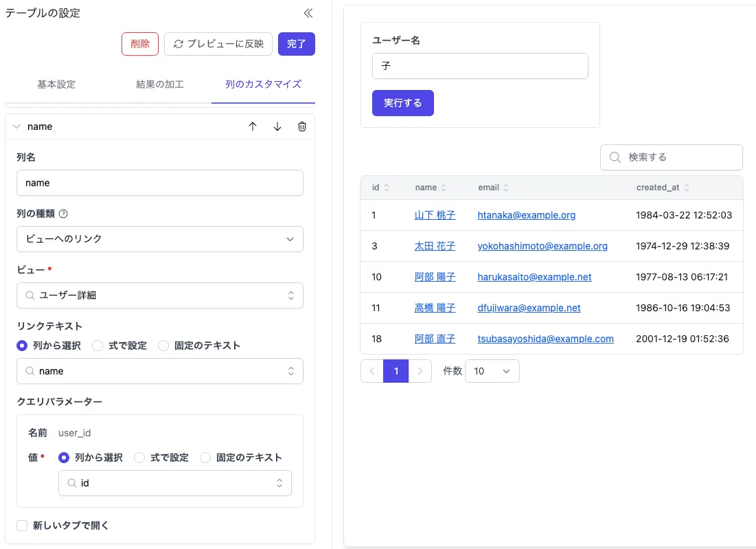Open the ビュー selector showing ユーザー詳細

point(159,295)
